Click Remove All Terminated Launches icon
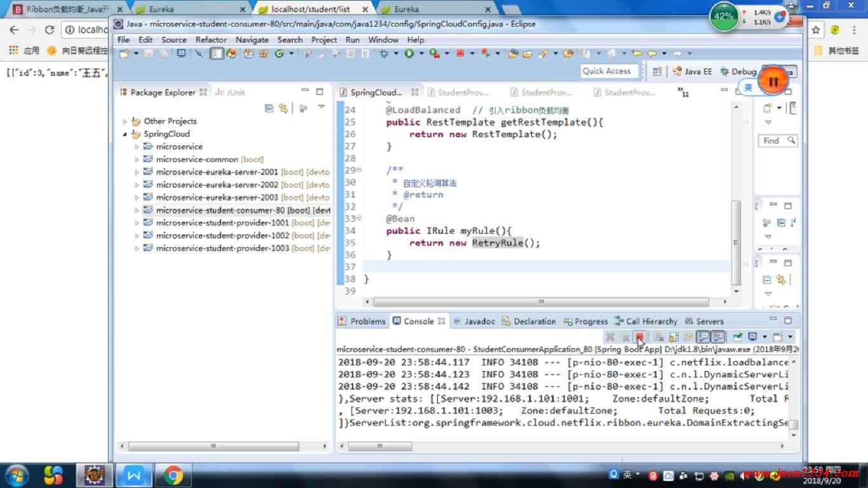 click(x=626, y=337)
